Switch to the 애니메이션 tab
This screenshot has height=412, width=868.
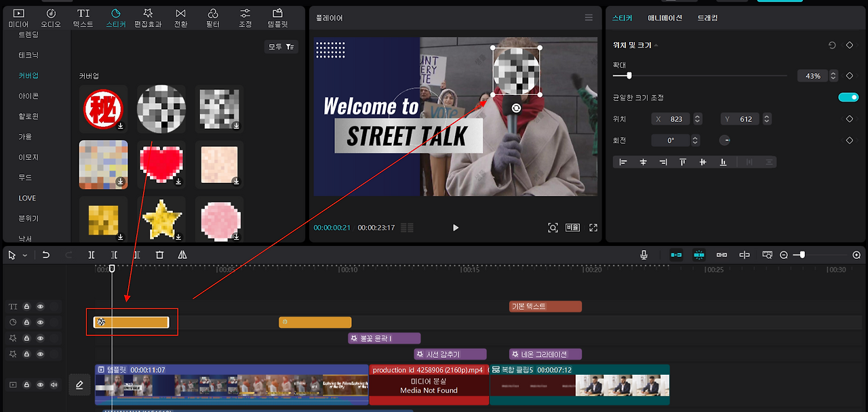pos(665,18)
